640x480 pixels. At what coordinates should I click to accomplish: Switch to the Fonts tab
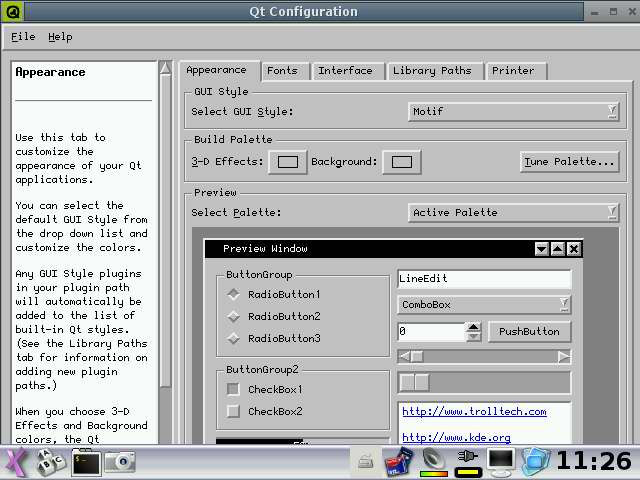(x=282, y=71)
